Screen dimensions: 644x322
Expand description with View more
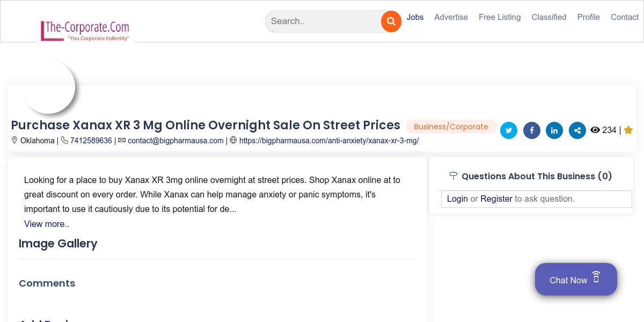(x=47, y=224)
